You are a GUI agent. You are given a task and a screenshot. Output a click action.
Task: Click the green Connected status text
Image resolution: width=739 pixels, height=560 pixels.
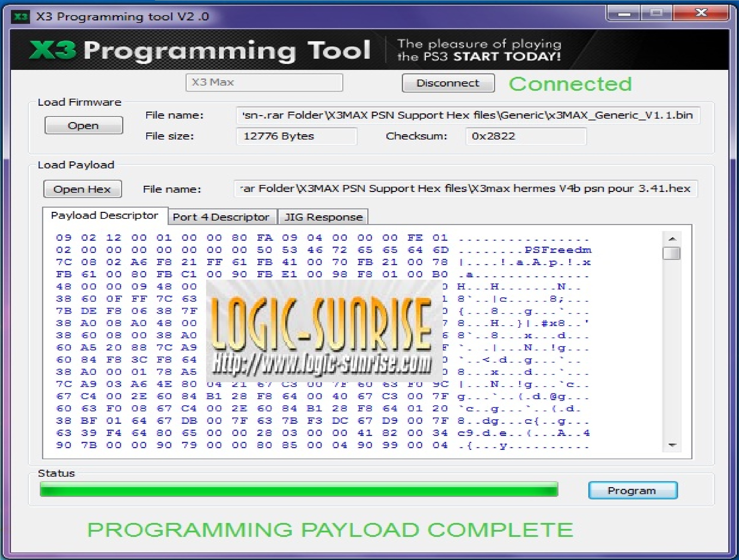coord(570,84)
